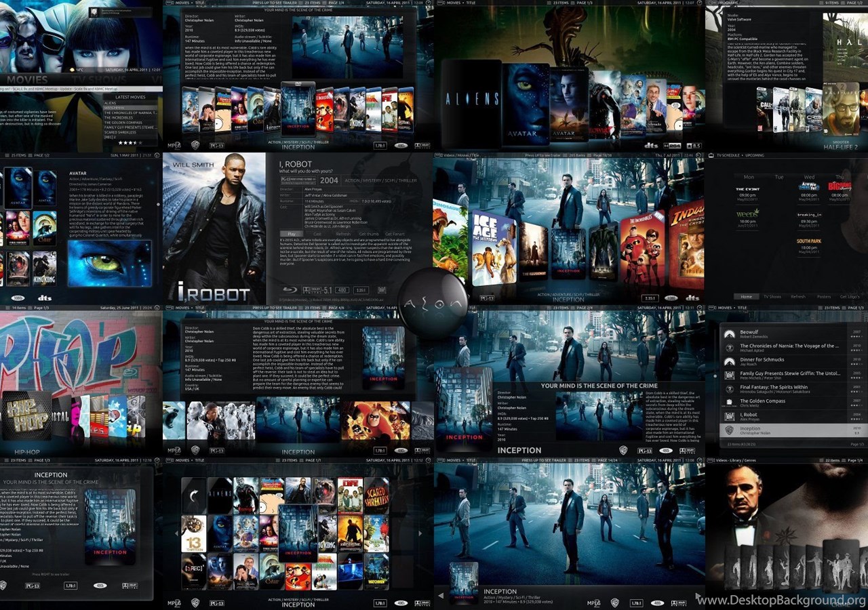The height and width of the screenshot is (610, 868).
Task: Click the weather icon beside 14°C
Action: (71, 69)
